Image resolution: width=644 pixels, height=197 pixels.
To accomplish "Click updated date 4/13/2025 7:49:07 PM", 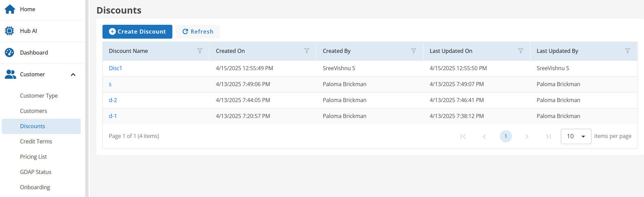I will pyautogui.click(x=457, y=84).
